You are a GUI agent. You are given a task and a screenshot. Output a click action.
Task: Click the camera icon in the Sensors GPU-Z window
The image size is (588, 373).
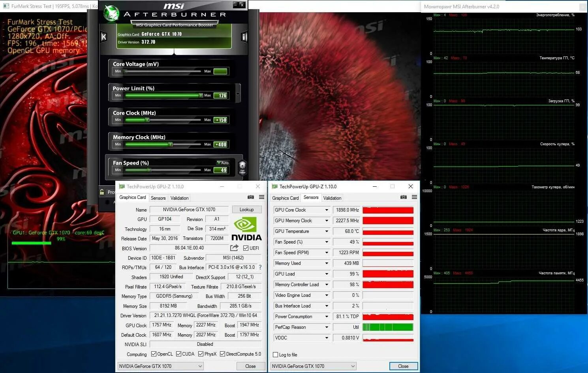point(403,197)
